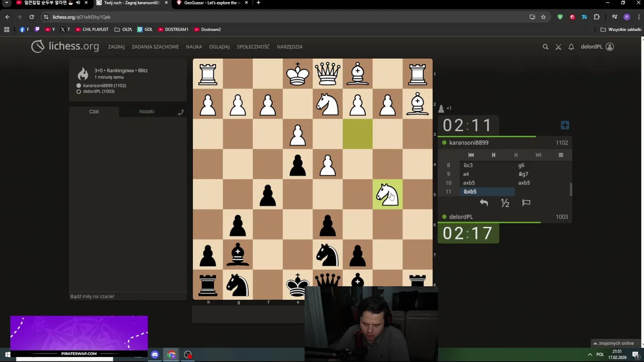
Task: View site information icon in address bar
Action: (x=46, y=17)
